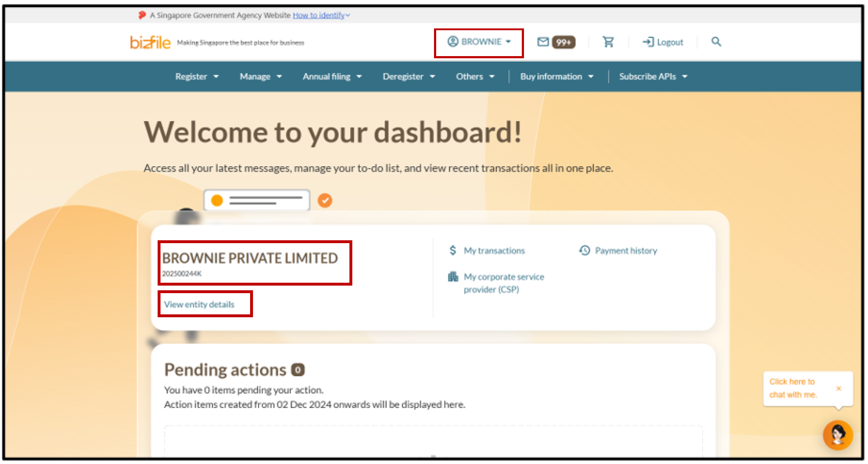Click the search magnifier icon
The height and width of the screenshot is (464, 868).
click(x=716, y=42)
